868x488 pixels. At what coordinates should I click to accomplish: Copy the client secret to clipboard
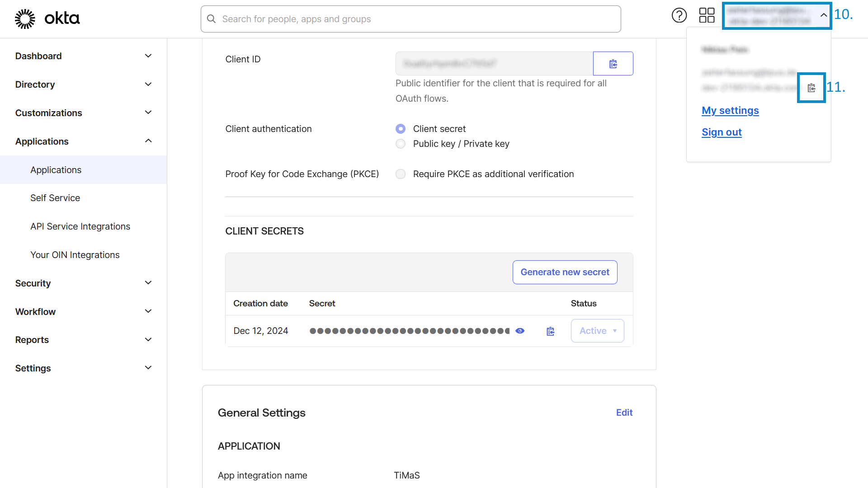click(550, 331)
